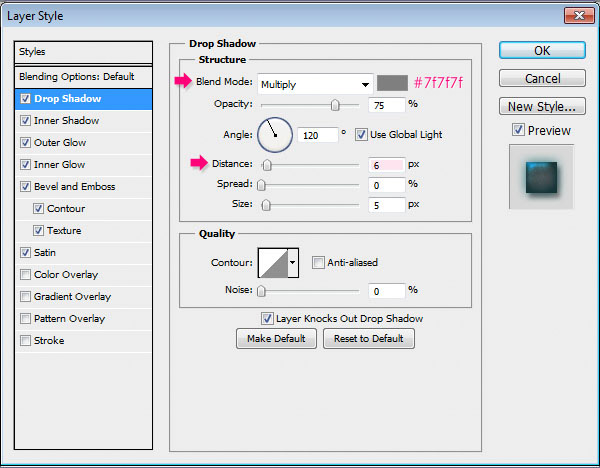Viewport: 600px width, 468px height.
Task: Click Reset to Default button
Action: (x=368, y=339)
